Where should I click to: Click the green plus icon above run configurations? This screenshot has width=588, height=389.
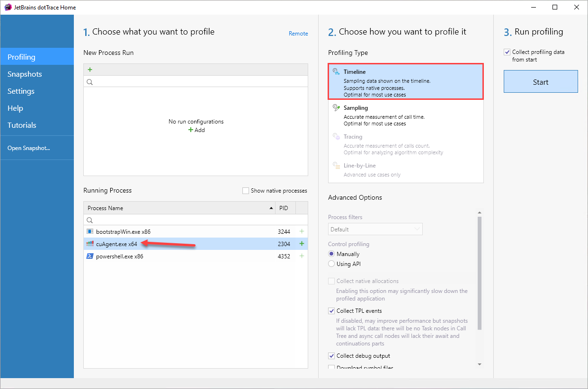pos(90,70)
